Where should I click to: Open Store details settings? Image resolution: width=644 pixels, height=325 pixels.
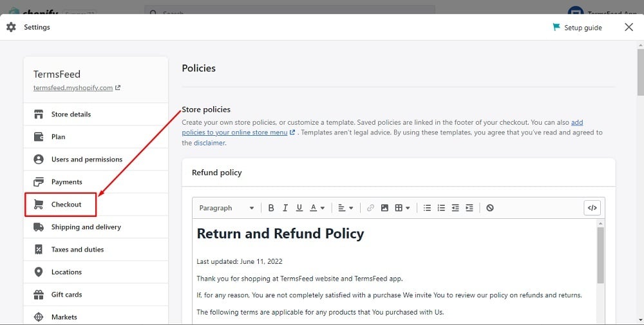pyautogui.click(x=96, y=114)
